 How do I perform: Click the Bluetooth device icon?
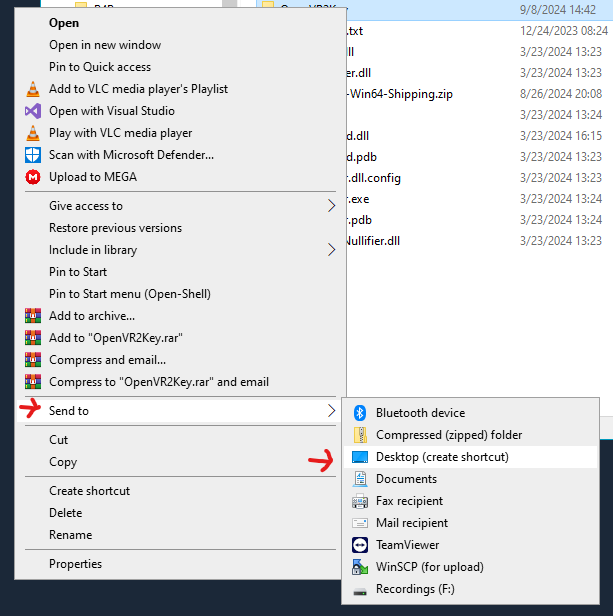[360, 413]
